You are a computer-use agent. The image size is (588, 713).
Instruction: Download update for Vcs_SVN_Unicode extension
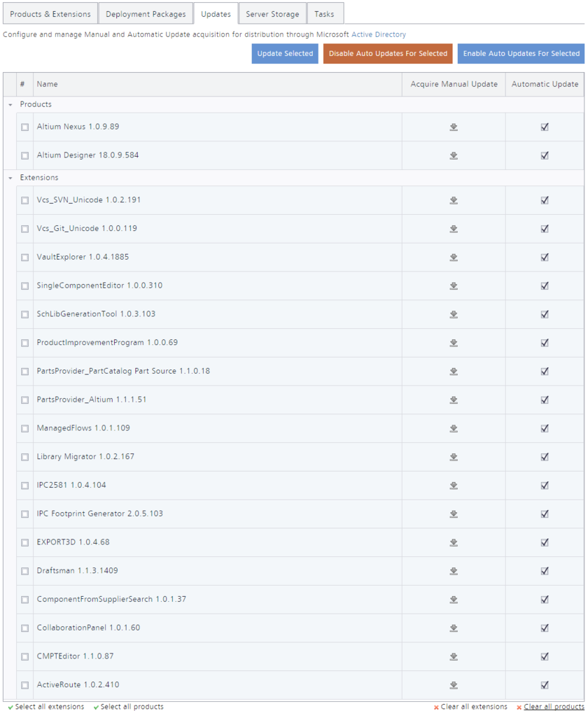point(454,200)
